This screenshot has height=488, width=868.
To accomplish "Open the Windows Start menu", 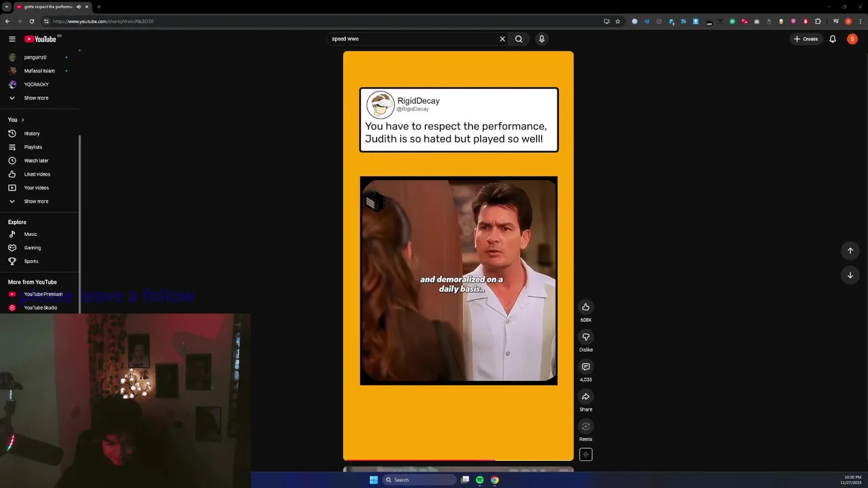I will (374, 480).
